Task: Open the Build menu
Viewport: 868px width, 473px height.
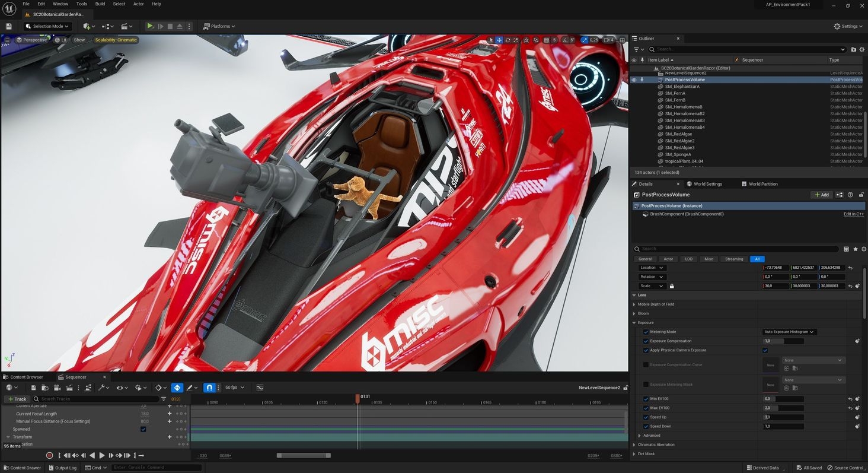Action: click(x=100, y=4)
